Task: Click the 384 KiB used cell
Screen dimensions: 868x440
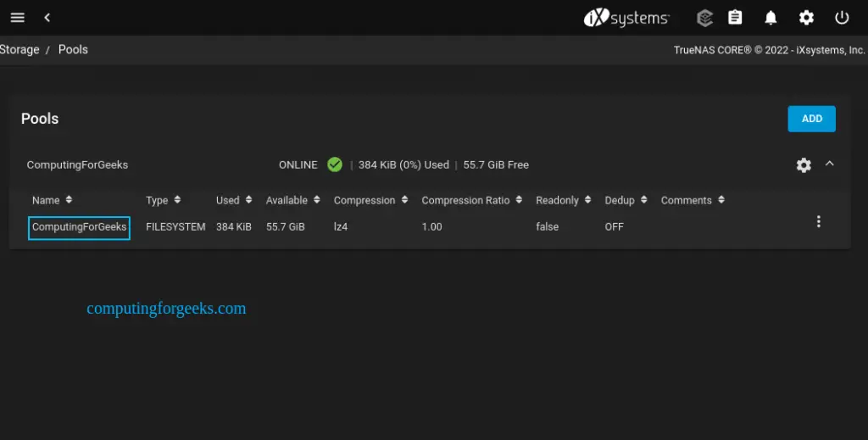Action: click(x=234, y=227)
